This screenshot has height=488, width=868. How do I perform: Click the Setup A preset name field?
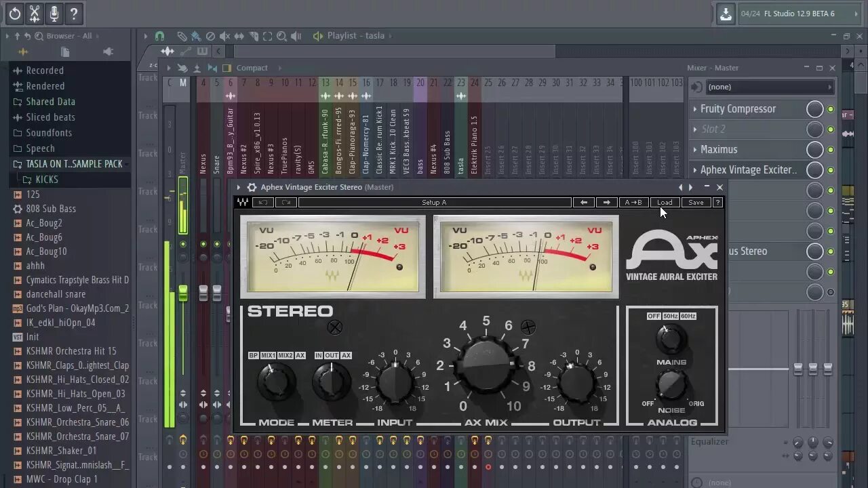(x=435, y=202)
